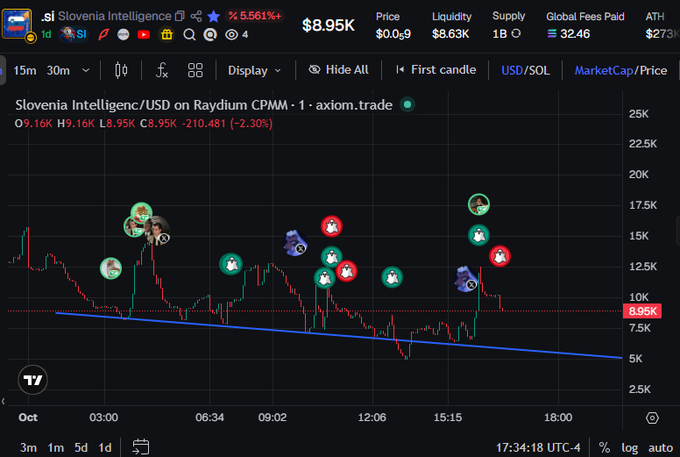Click the 1d token age label
680x457 pixels.
click(x=46, y=34)
